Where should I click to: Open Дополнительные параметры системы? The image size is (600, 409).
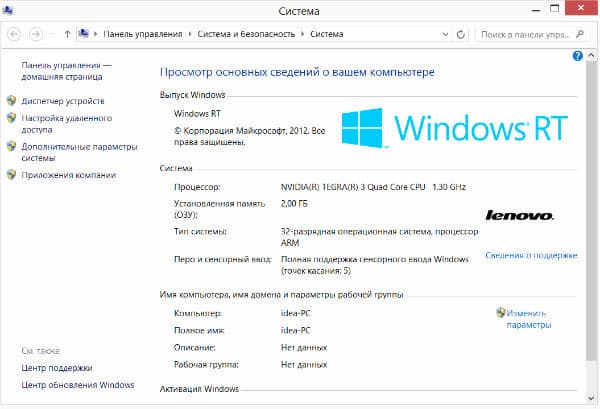click(x=79, y=152)
